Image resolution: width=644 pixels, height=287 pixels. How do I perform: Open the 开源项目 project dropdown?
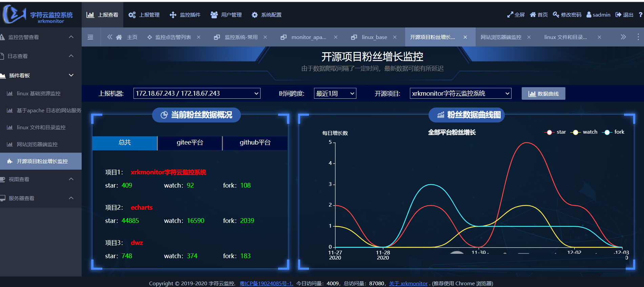point(460,93)
